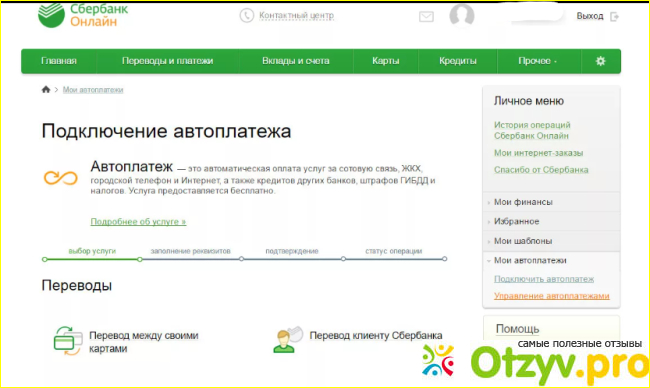Image resolution: width=650 pixels, height=388 pixels.
Task: Click the Личное меню heading
Action: click(x=529, y=101)
